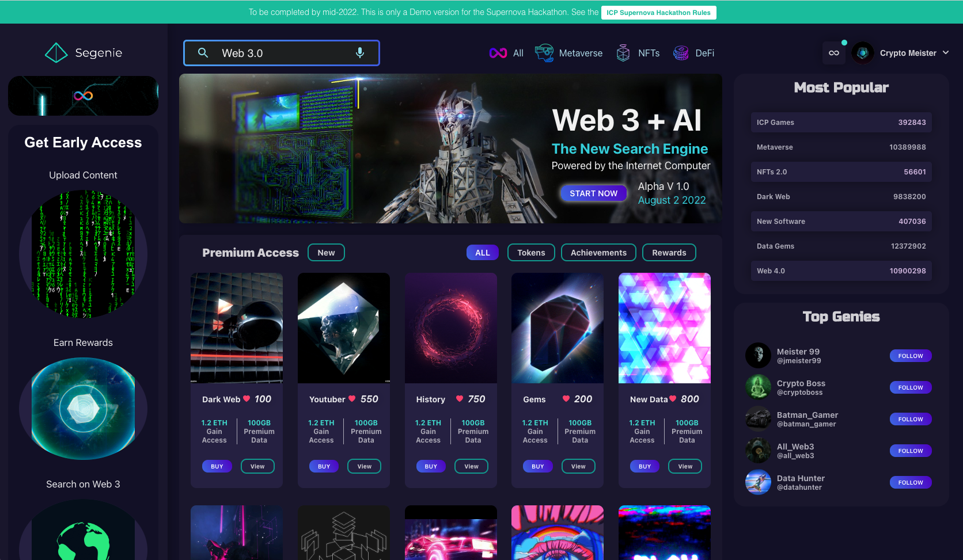Switch to the ALL filter tab
The height and width of the screenshot is (560, 963).
[483, 253]
